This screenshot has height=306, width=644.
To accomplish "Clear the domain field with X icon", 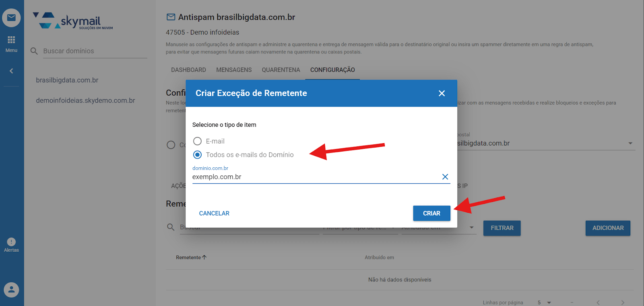I will 445,177.
